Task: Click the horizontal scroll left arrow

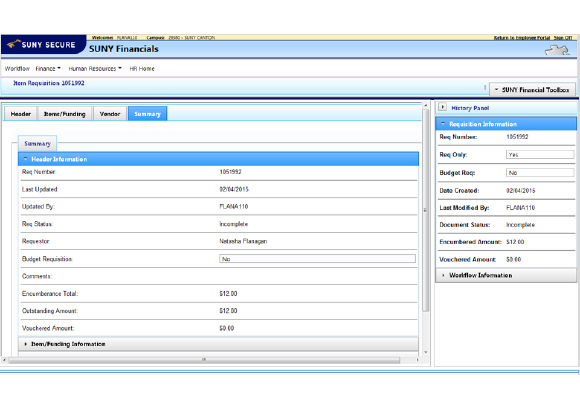Action: (4, 360)
